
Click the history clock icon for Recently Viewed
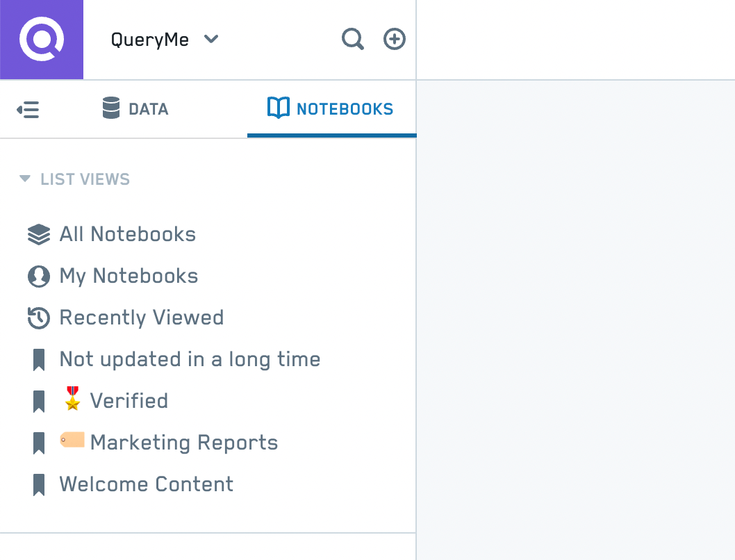point(39,318)
